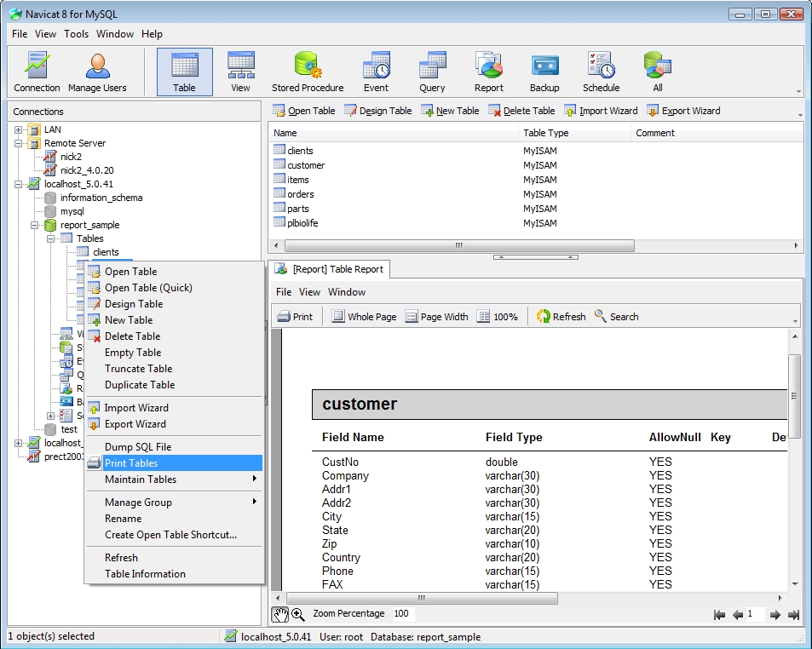Sort by the Table Type column header

(574, 133)
